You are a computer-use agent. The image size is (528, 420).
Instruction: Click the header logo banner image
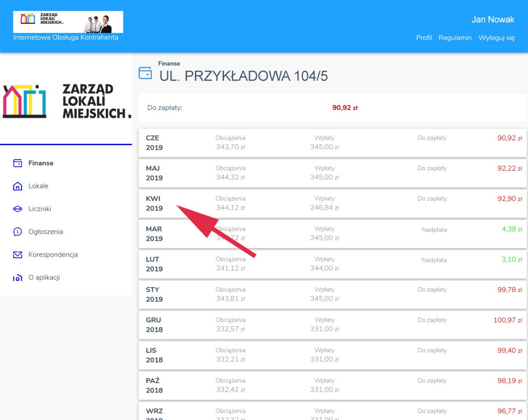click(68, 22)
